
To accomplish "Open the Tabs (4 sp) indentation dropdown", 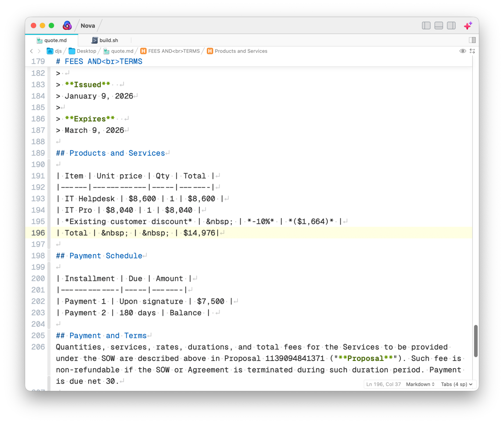I will pyautogui.click(x=456, y=384).
